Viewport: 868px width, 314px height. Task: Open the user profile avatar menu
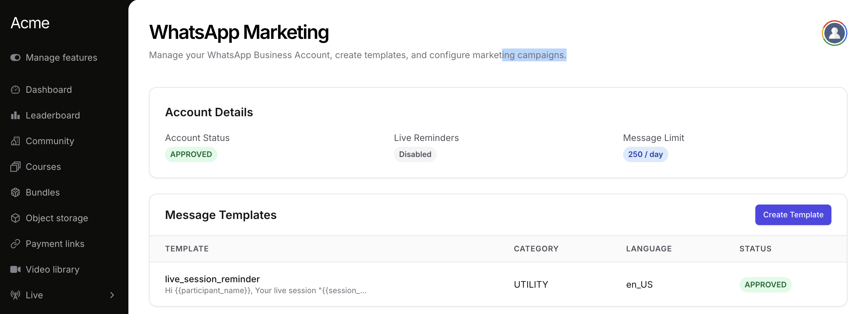834,33
